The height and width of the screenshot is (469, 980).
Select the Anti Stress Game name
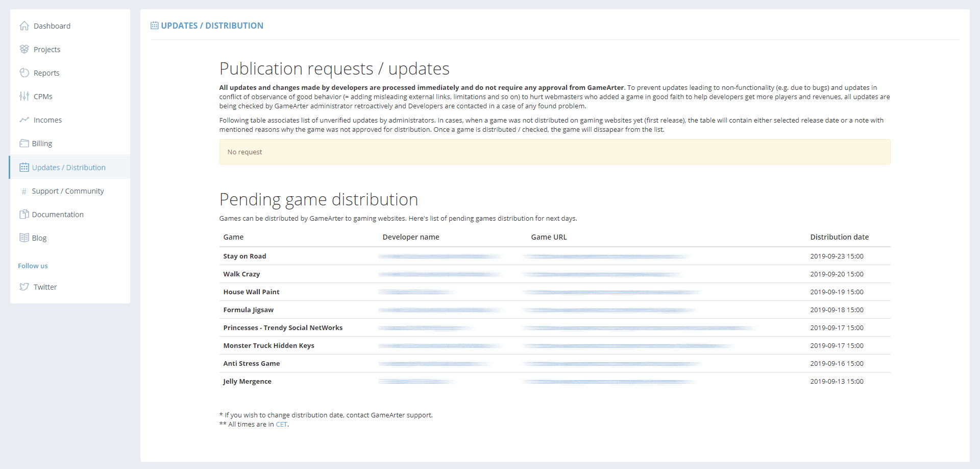(251, 363)
